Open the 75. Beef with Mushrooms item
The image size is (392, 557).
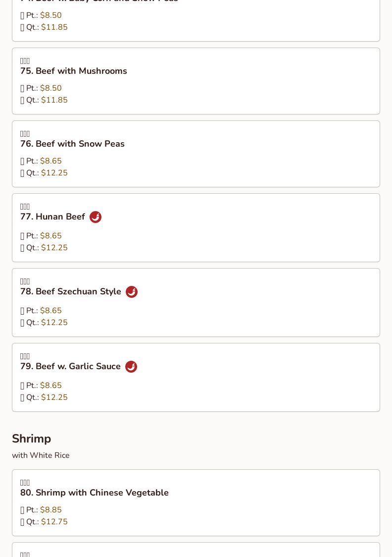click(x=74, y=71)
